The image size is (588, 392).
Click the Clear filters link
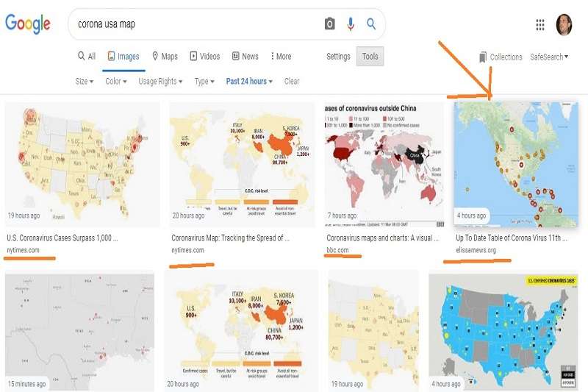(292, 81)
